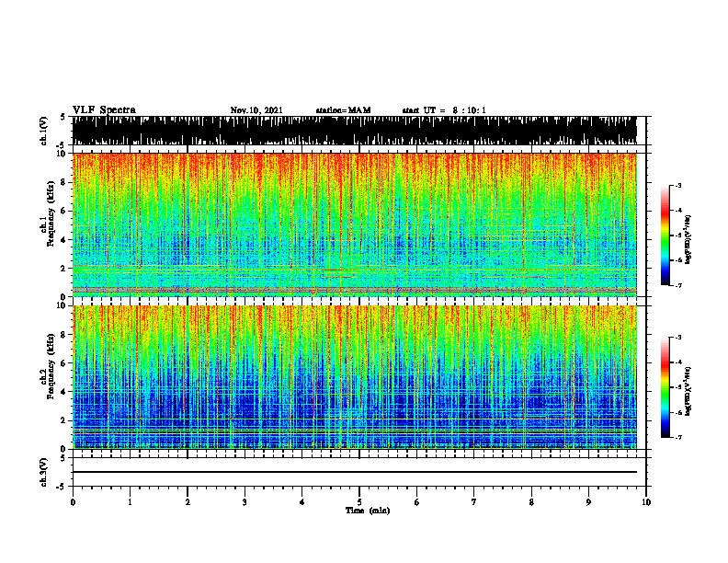Click the ch.1 colorbar 'log(PSD)' label

pos(688,240)
